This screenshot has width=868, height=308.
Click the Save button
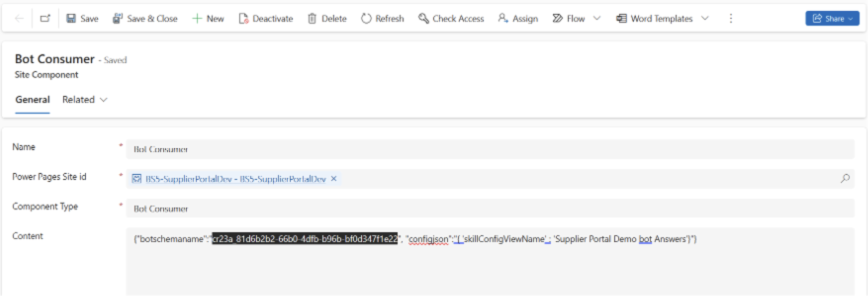pyautogui.click(x=82, y=18)
